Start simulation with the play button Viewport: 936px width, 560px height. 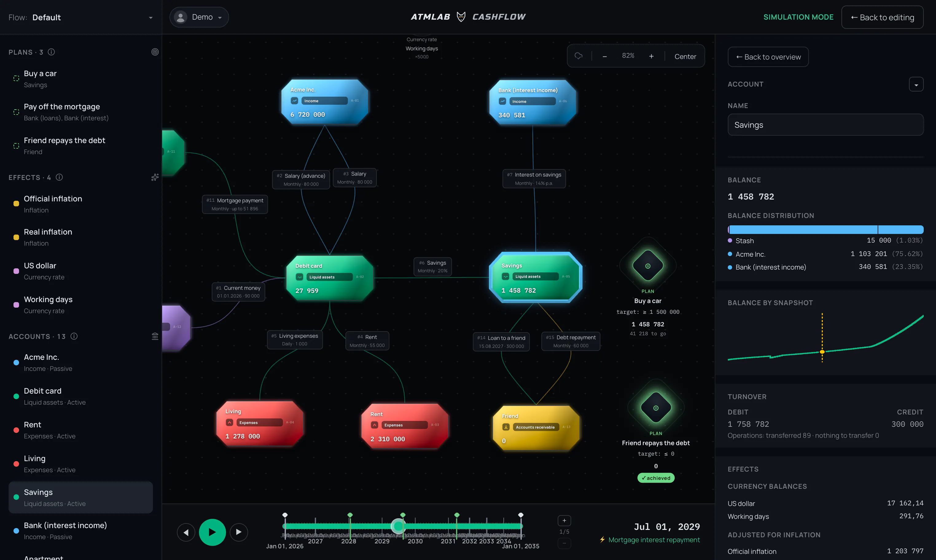(x=213, y=532)
